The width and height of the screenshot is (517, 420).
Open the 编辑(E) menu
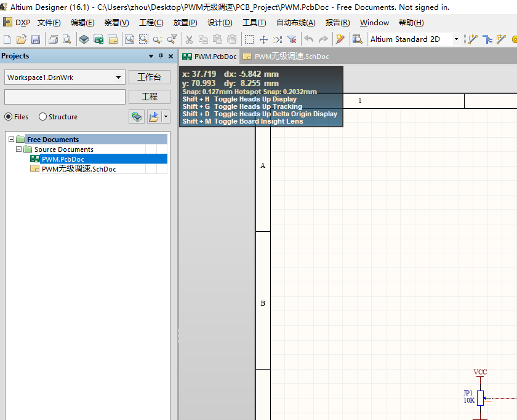[x=82, y=22]
